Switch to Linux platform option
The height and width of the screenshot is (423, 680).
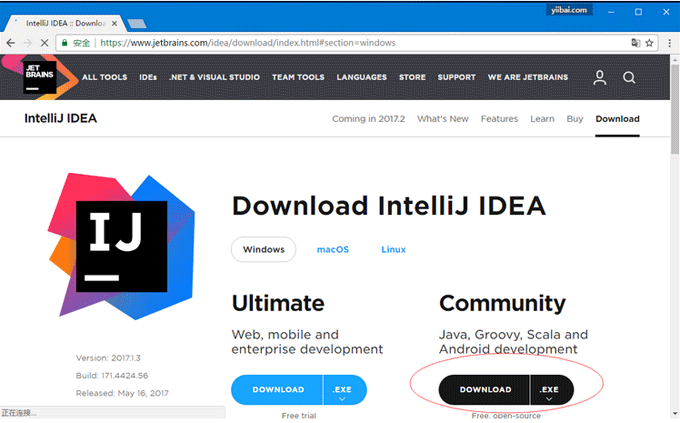point(393,249)
